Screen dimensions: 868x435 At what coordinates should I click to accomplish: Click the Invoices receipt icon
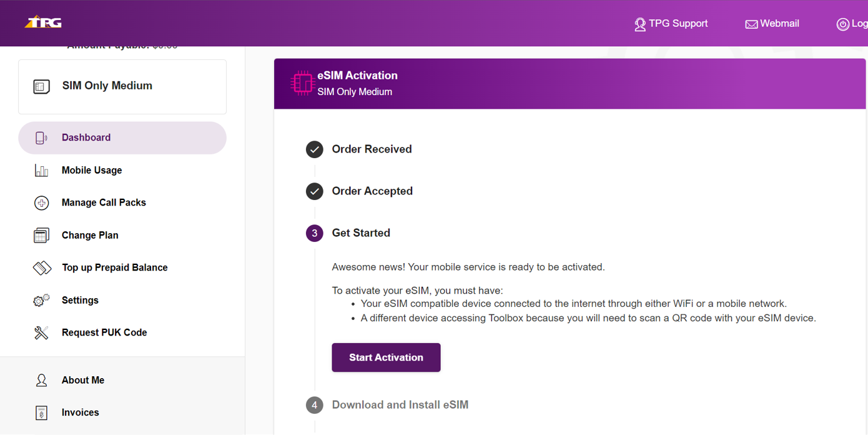(41, 412)
